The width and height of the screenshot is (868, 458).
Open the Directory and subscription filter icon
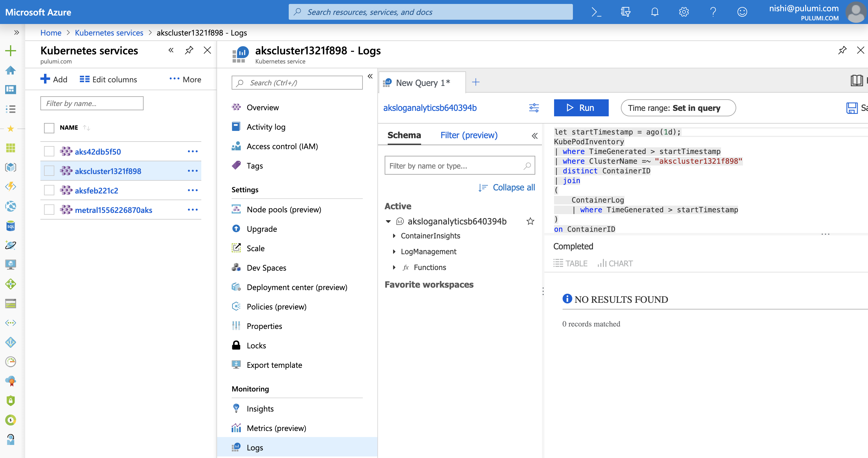pos(625,12)
